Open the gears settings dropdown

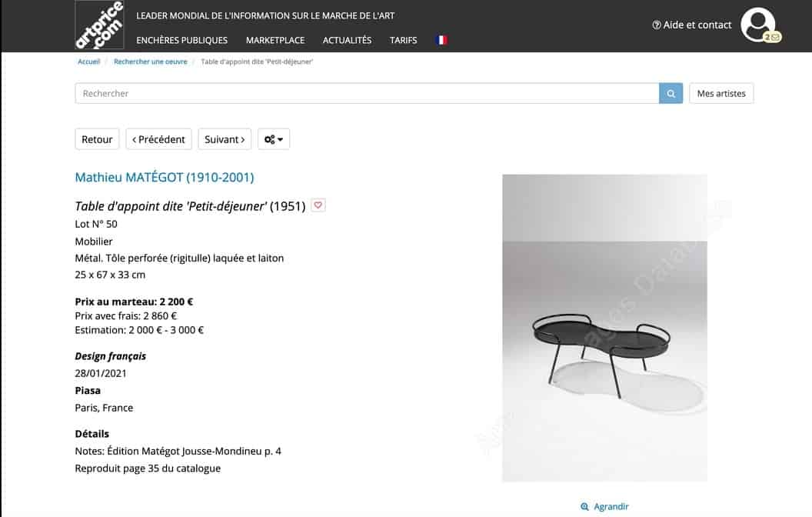tap(274, 139)
